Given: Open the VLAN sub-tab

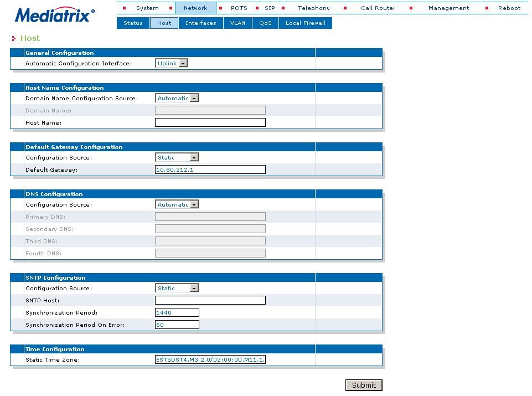Looking at the screenshot, I should coord(237,23).
